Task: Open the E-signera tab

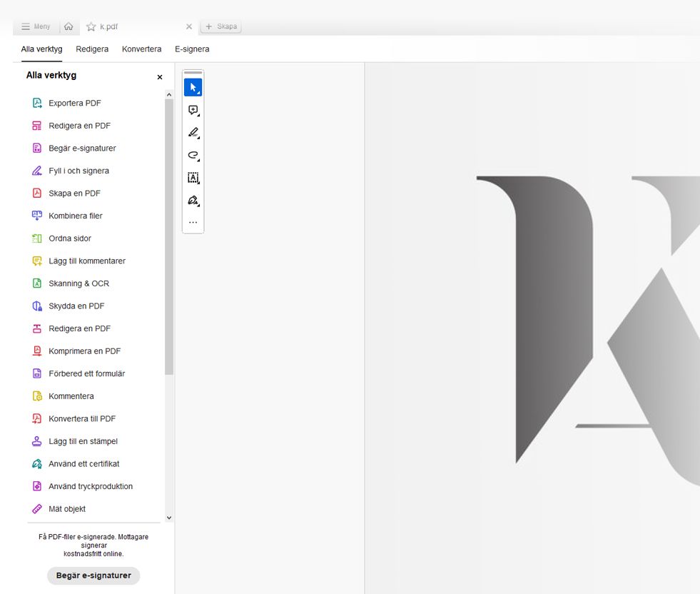Action: 192,49
